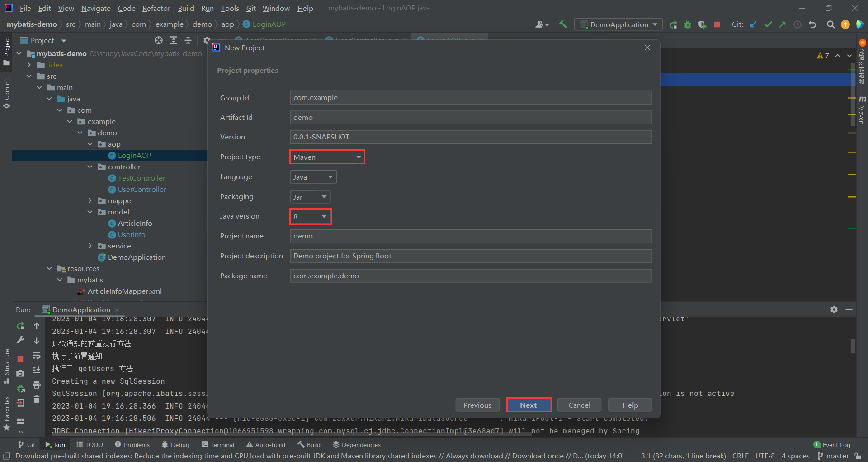Start debugging with the bug icon
868x462 pixels.
coord(688,24)
